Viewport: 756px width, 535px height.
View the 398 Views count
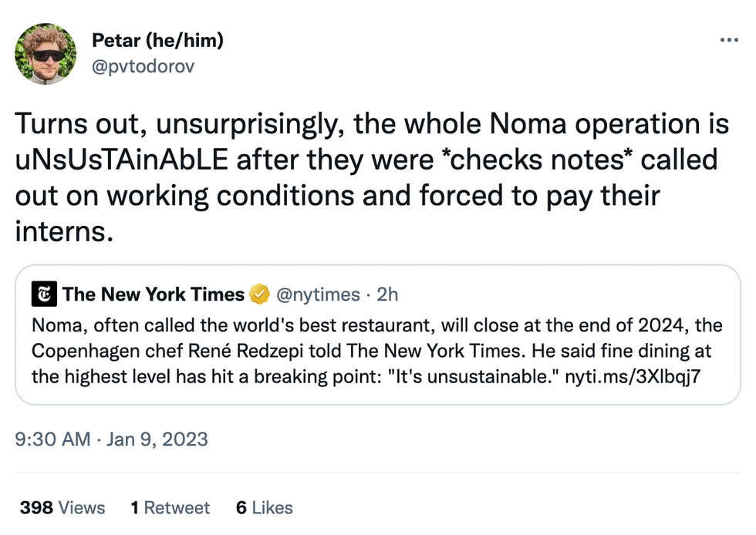pyautogui.click(x=62, y=507)
